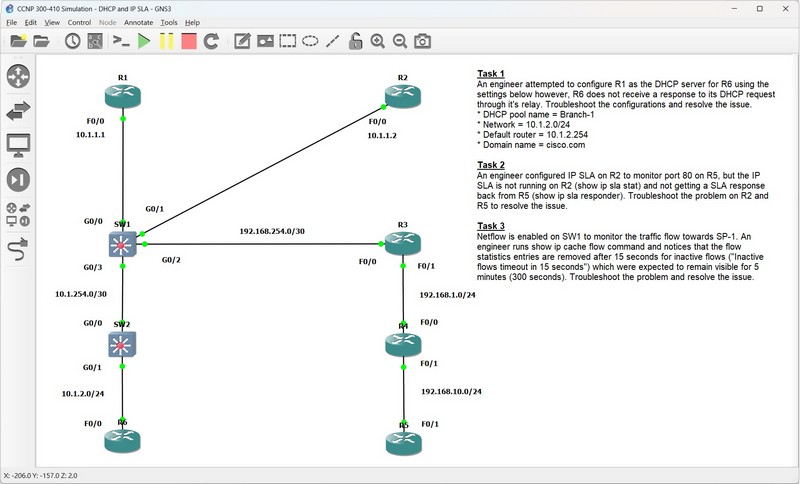Image resolution: width=800 pixels, height=484 pixels.
Task: Create new blank project from toolbar
Action: pyautogui.click(x=18, y=41)
